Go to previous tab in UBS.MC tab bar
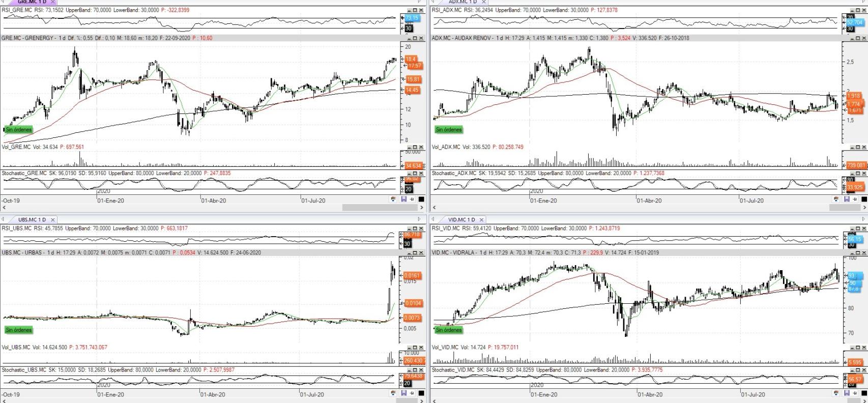The image size is (868, 403). (x=3, y=219)
